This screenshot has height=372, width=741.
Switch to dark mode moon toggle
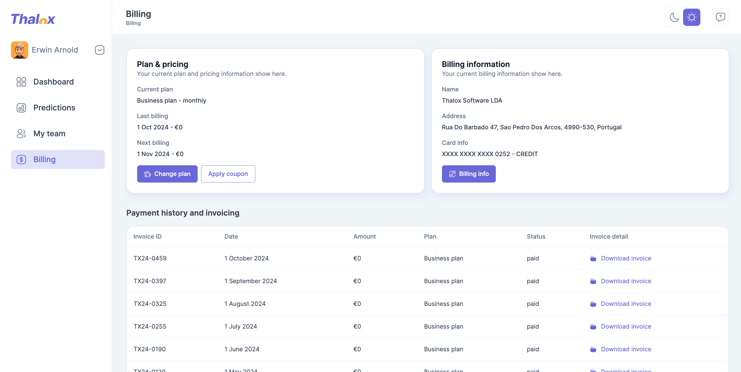[x=674, y=17]
